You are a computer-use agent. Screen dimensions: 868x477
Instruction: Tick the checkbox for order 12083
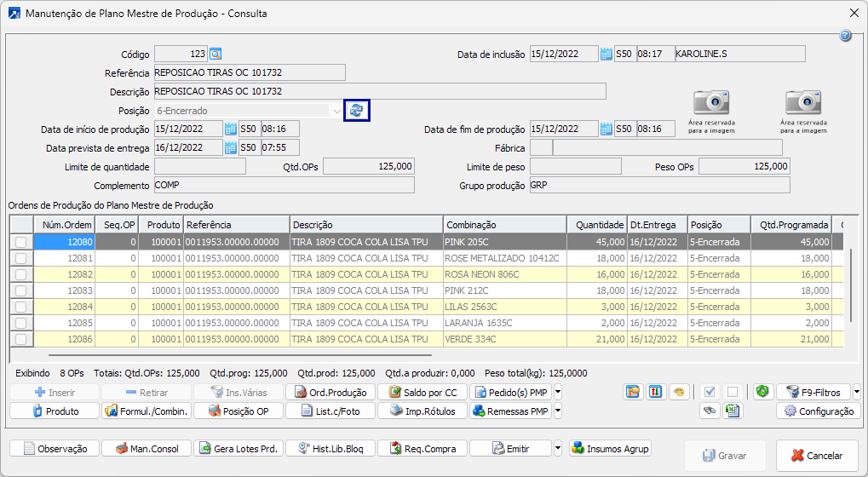[20, 290]
